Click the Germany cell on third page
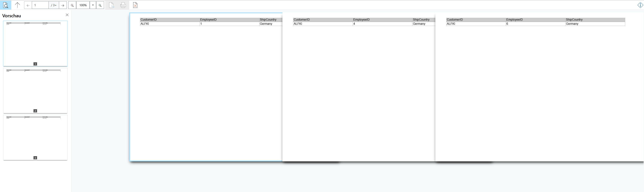This screenshot has height=192, width=644. click(572, 24)
